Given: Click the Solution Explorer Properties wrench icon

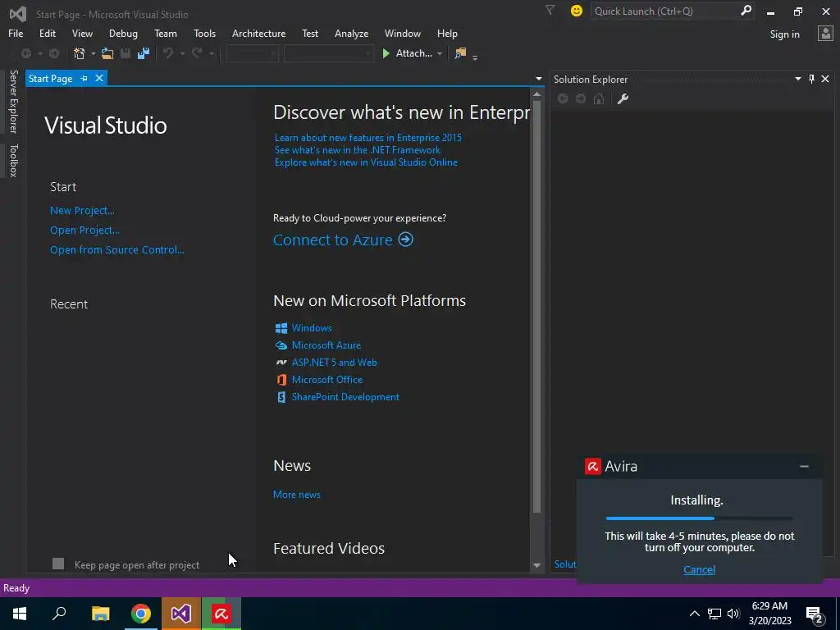Looking at the screenshot, I should coord(623,98).
